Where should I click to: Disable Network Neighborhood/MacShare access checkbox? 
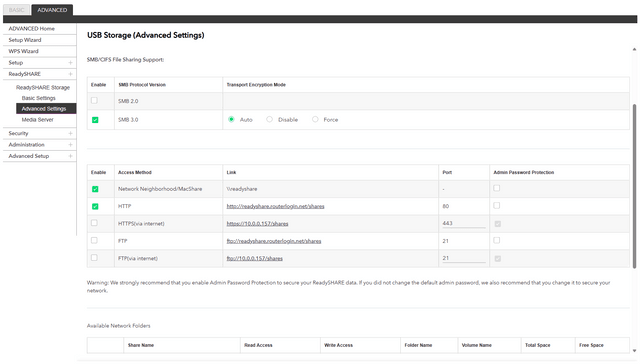pos(95,189)
